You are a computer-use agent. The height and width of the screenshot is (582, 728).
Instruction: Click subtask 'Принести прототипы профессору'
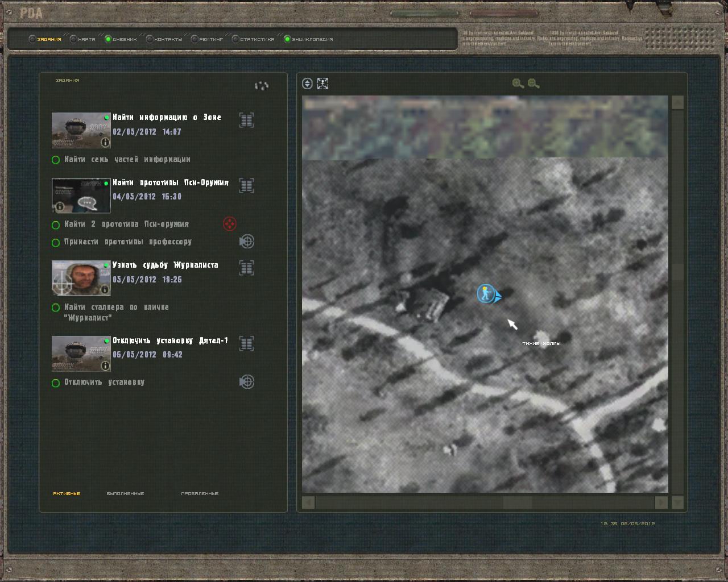click(128, 242)
